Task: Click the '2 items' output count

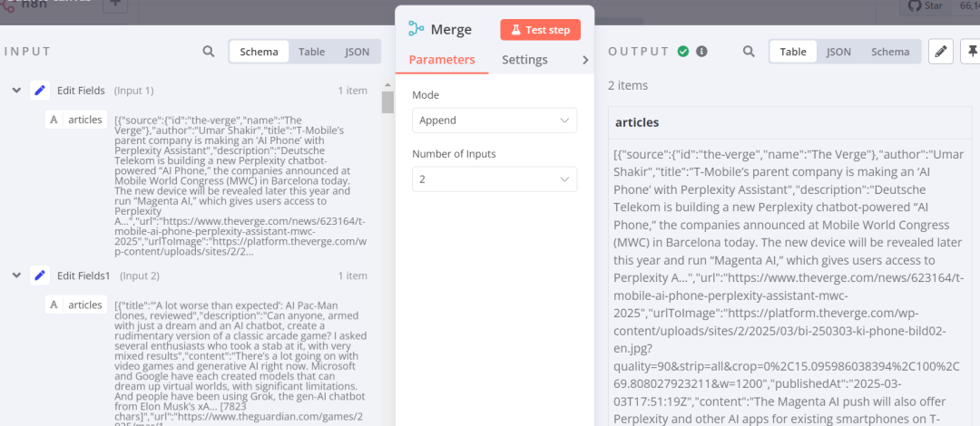Action: [x=628, y=85]
